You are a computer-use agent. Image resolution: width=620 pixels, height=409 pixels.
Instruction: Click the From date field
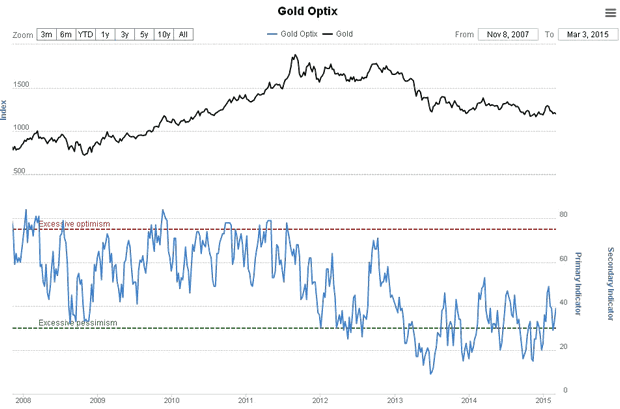click(509, 34)
